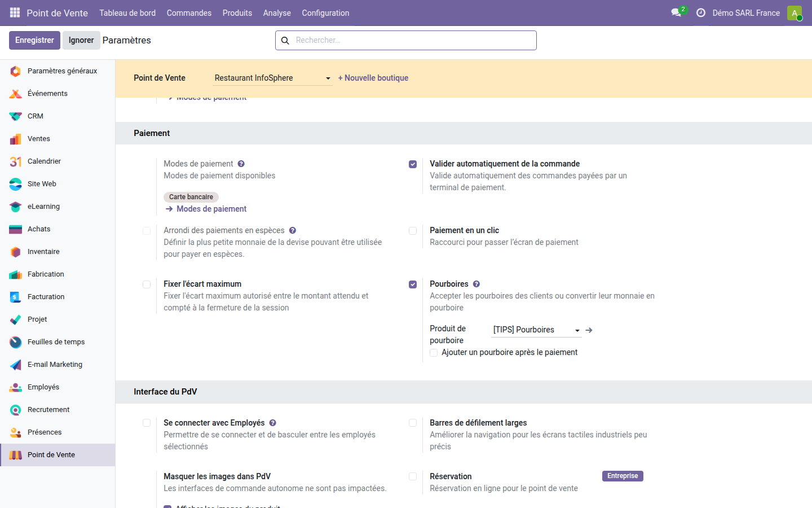Enable Se connecter avec Employés
This screenshot has width=812, height=508.
pyautogui.click(x=147, y=423)
